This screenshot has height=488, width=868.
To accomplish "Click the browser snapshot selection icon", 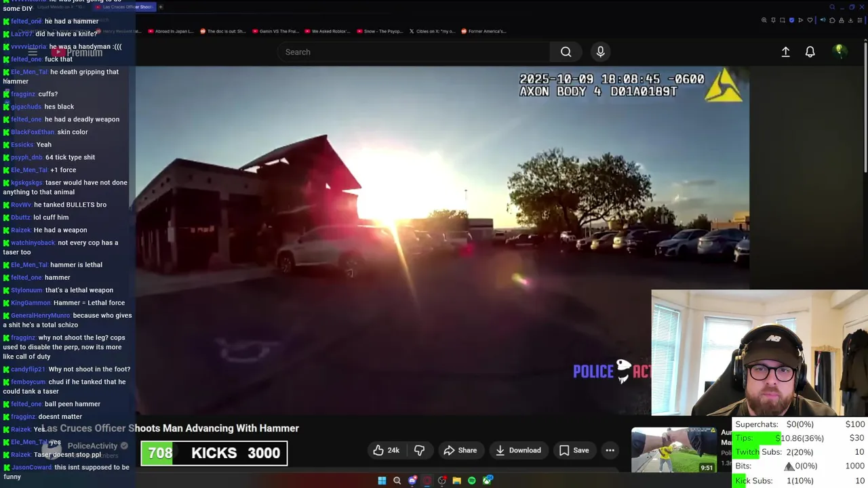I will point(783,20).
